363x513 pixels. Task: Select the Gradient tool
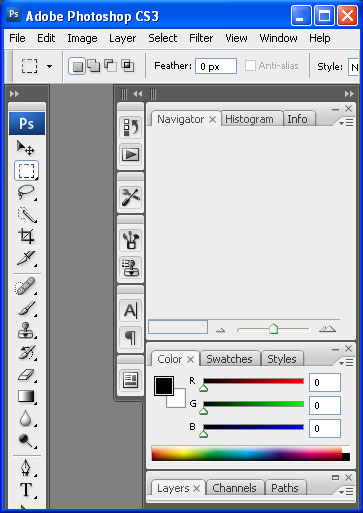click(26, 397)
